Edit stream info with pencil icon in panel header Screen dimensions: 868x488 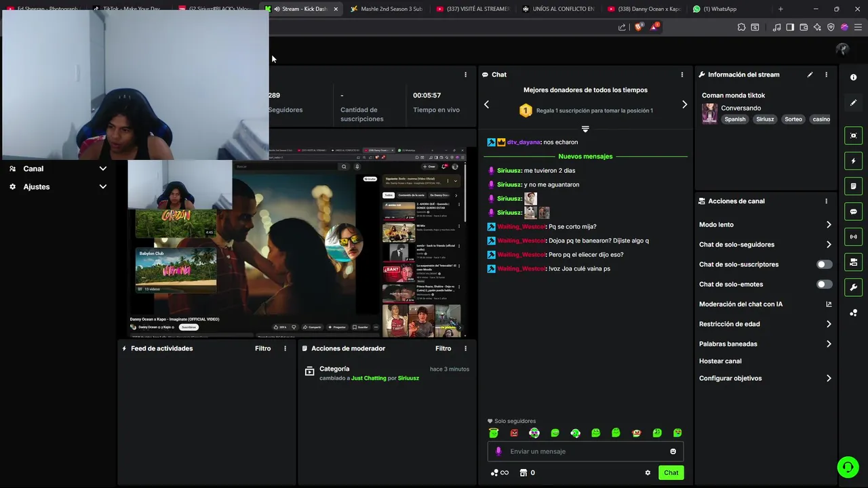coord(810,75)
